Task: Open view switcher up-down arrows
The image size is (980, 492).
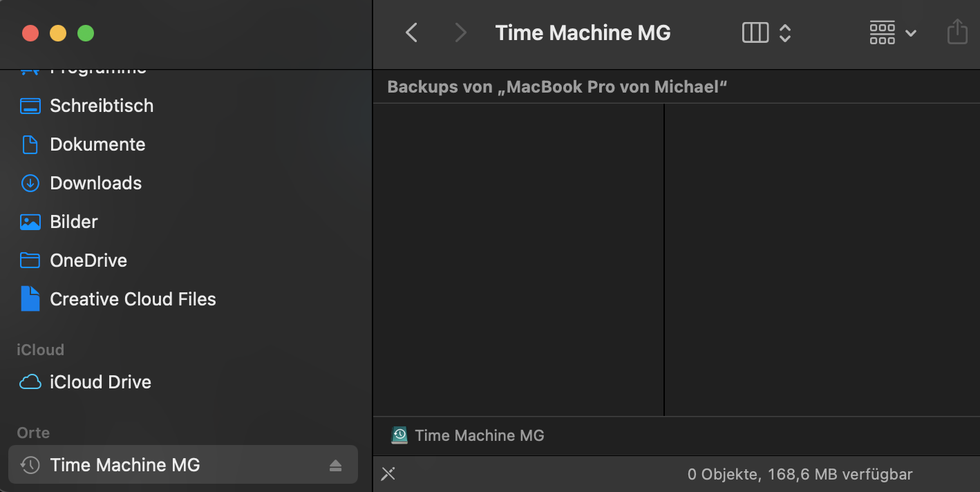Action: point(785,32)
